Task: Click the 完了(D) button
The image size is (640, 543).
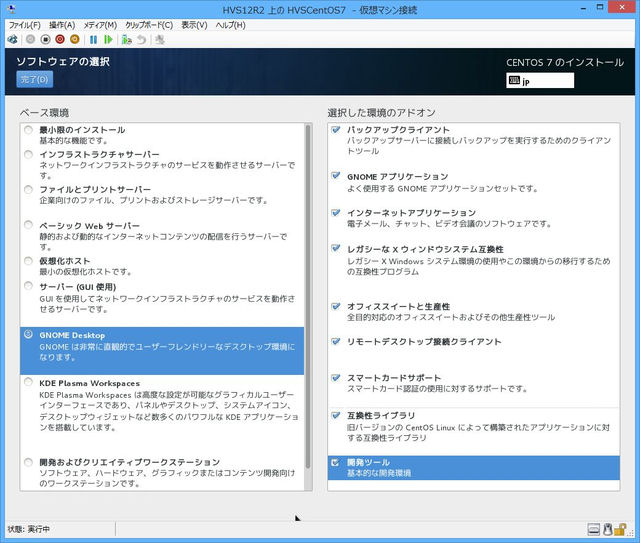Action: 35,79
